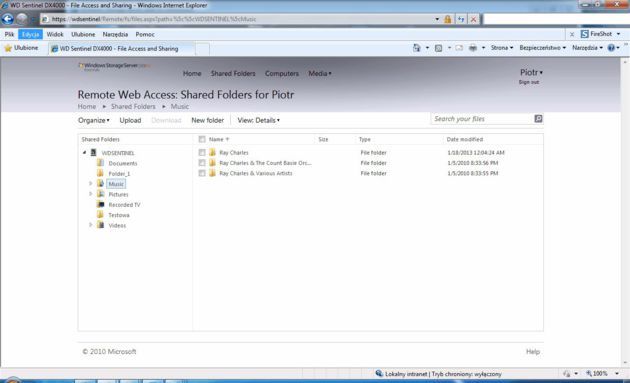
Task: Open a new blank browser tab
Action: 202,49
